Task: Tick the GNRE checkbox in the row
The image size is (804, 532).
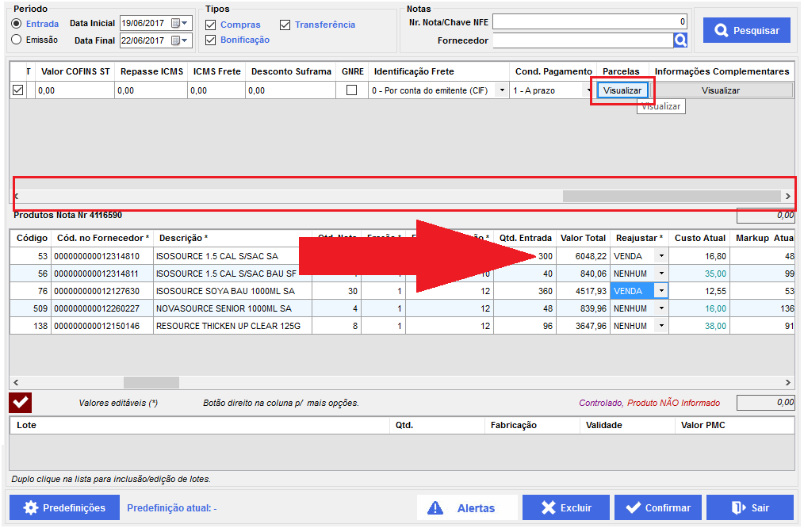Action: [351, 90]
